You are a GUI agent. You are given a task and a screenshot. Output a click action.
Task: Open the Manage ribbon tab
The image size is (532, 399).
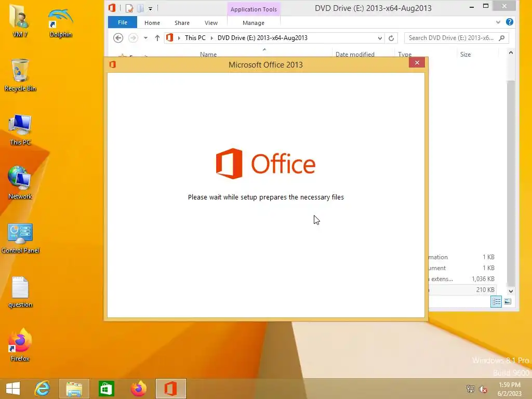click(254, 23)
